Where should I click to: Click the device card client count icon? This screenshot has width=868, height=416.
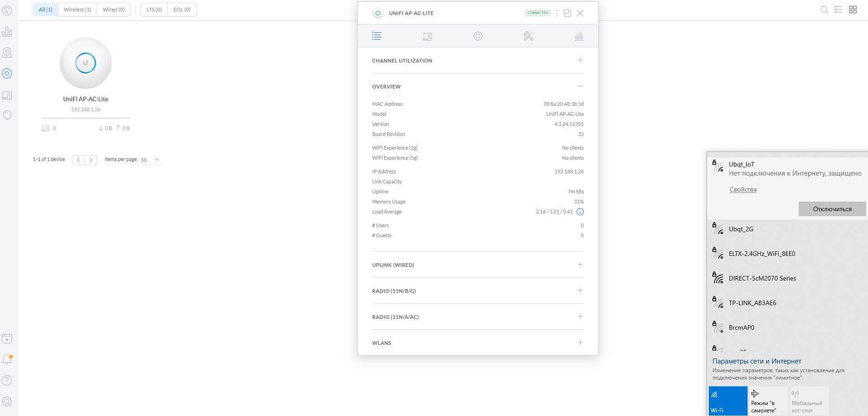[46, 128]
